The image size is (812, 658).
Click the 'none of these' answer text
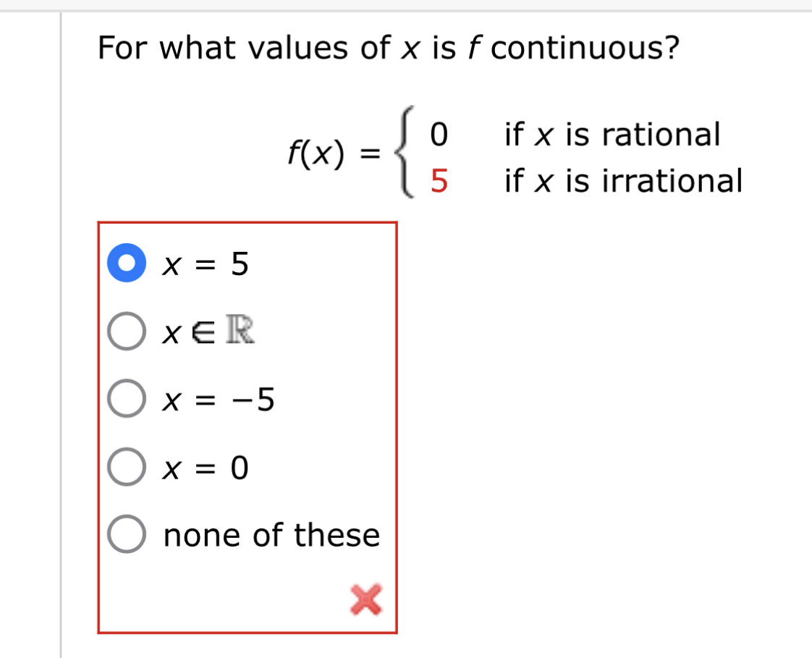(x=271, y=535)
